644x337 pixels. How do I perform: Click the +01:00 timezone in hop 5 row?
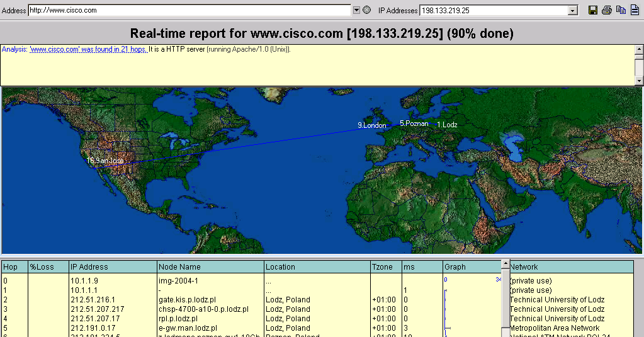384,328
